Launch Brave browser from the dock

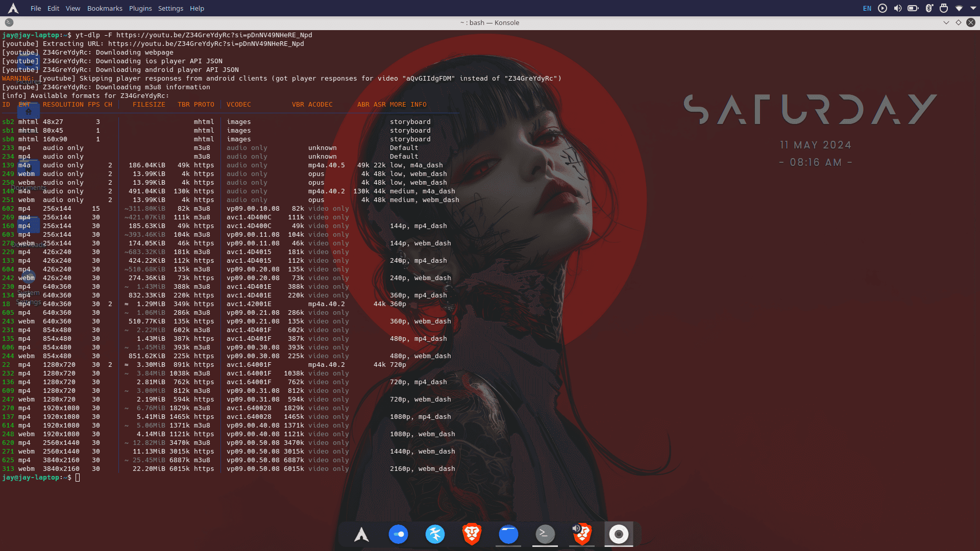click(x=472, y=534)
